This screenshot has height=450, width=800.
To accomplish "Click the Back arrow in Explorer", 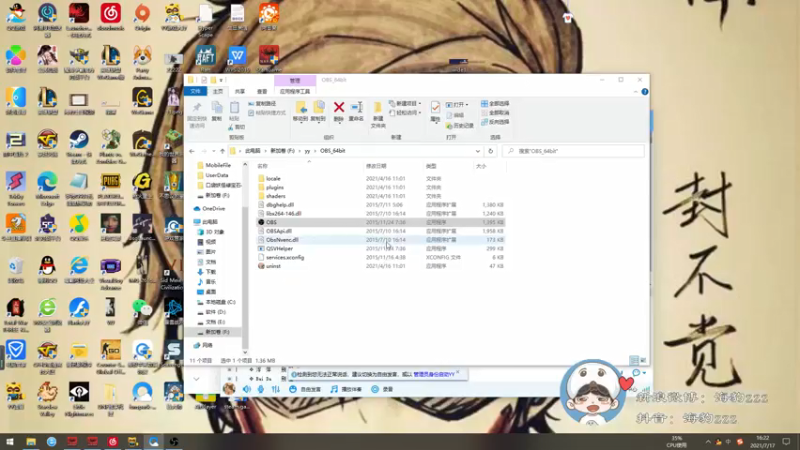I will pyautogui.click(x=192, y=151).
